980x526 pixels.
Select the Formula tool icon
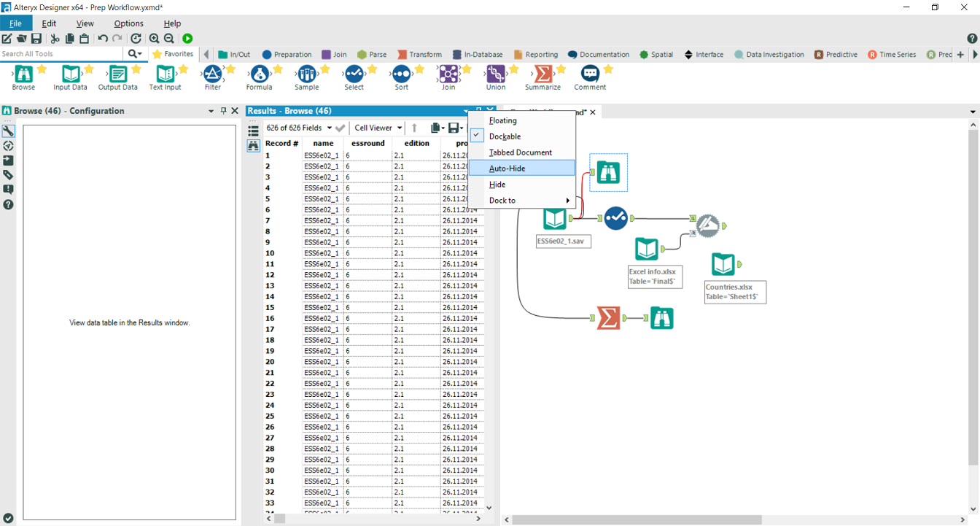[x=259, y=74]
